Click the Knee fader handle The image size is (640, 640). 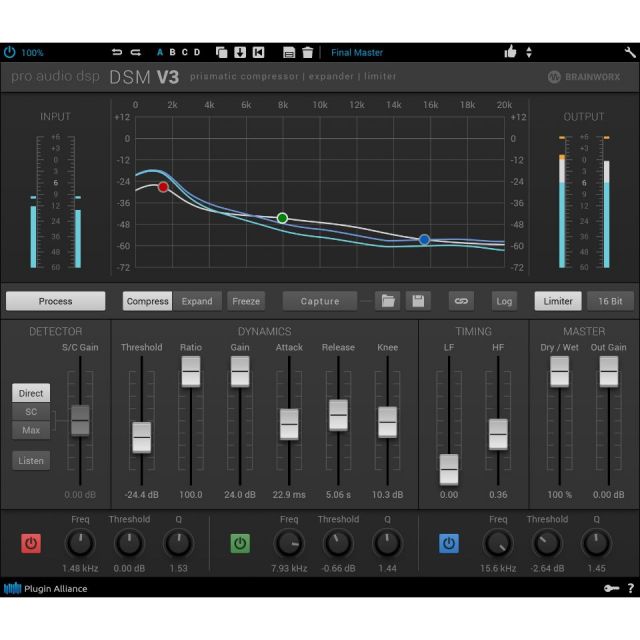(387, 422)
